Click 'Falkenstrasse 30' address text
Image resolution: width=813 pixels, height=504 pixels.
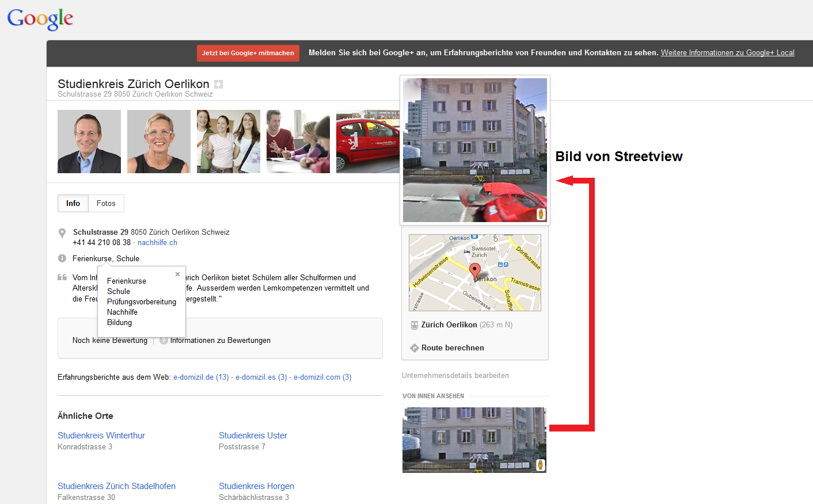86,498
